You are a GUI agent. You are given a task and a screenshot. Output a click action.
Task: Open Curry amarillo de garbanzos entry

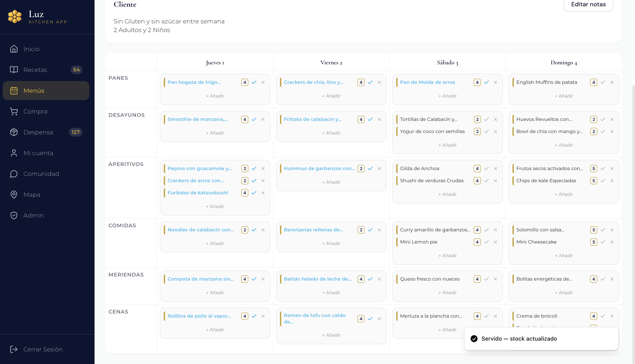coord(435,230)
